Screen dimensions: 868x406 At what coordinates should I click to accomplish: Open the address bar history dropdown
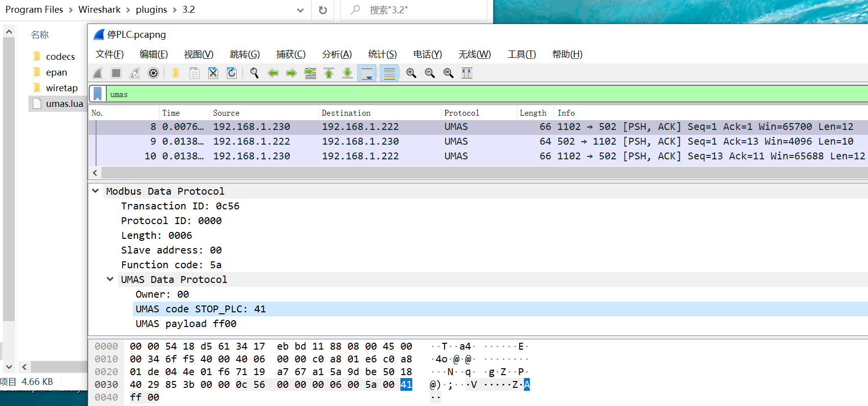coord(300,10)
